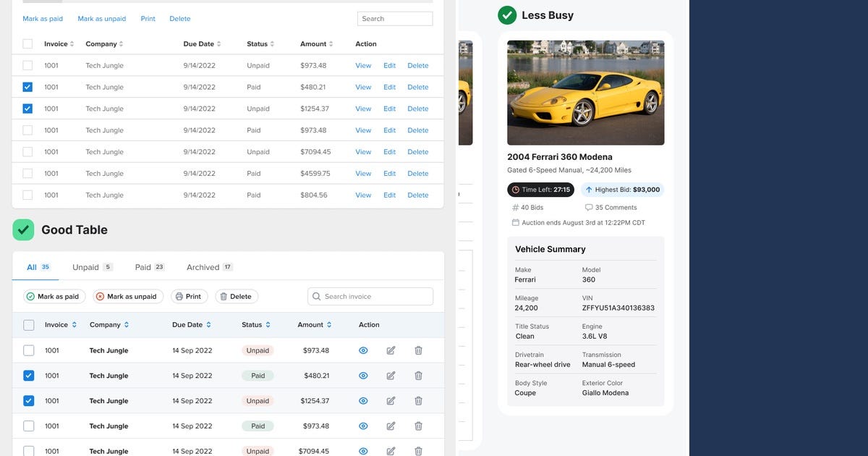The image size is (868, 456).
Task: Click the eye view icon on the $973.48 row
Action: coord(363,350)
